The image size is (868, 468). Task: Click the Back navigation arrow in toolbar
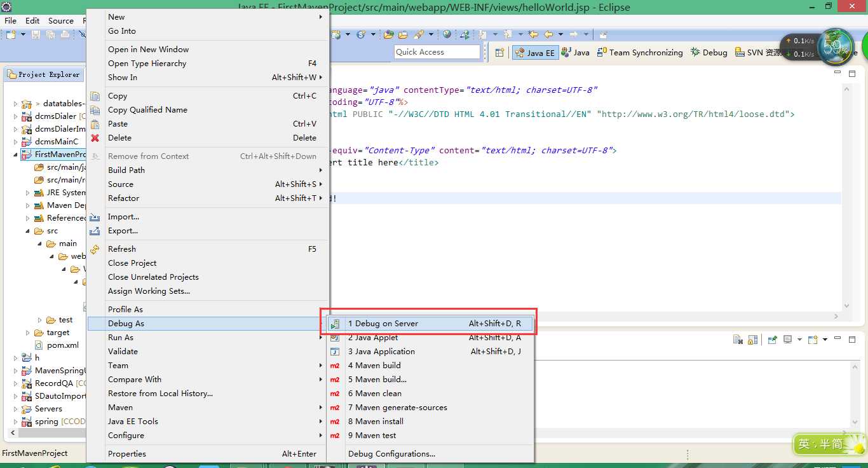547,34
